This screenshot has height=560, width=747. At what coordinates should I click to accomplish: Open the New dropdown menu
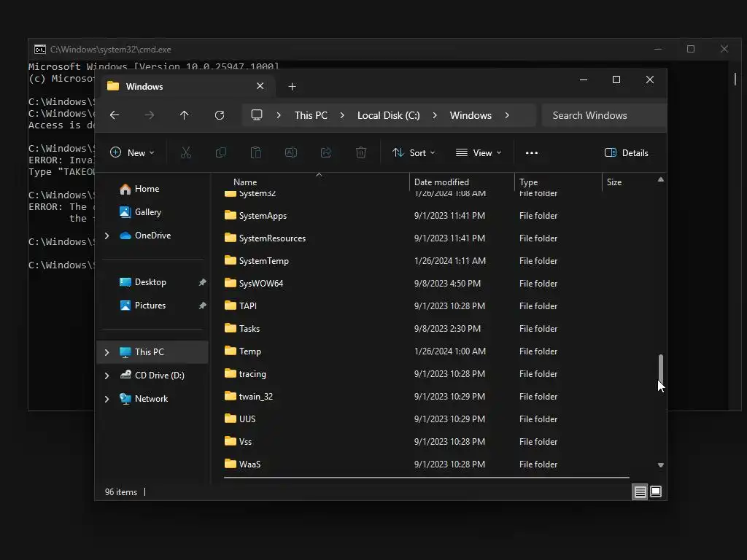(x=133, y=153)
